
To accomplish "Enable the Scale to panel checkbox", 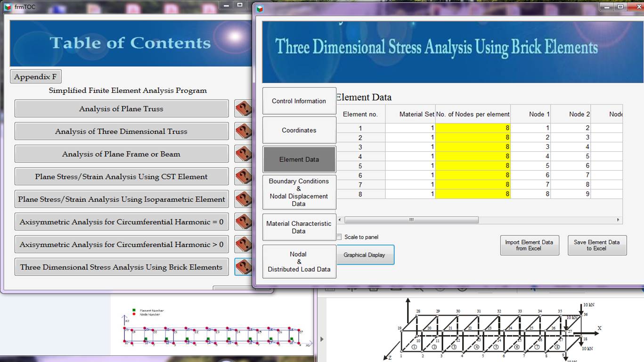I will coord(339,237).
